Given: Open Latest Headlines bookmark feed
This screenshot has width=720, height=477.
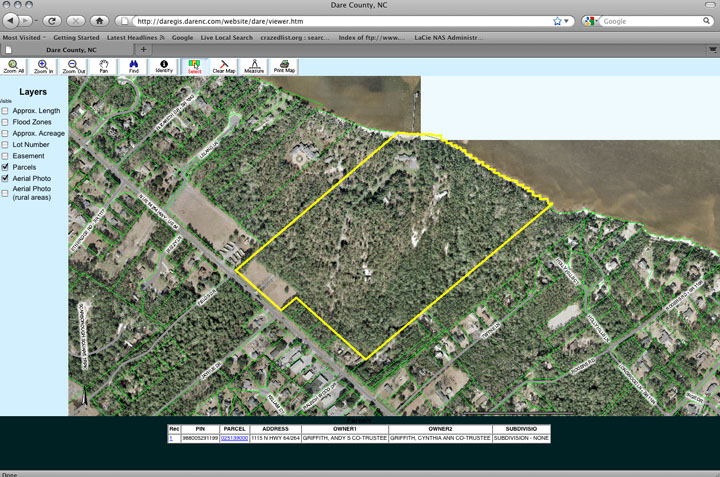Looking at the screenshot, I should point(135,38).
